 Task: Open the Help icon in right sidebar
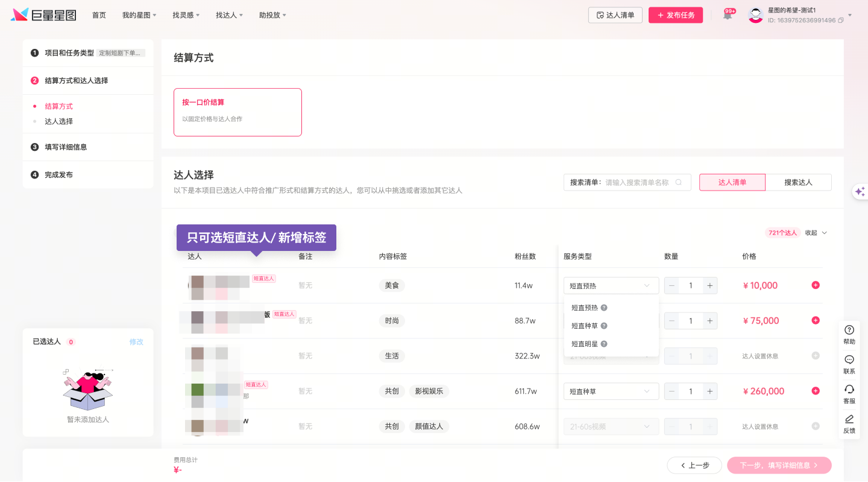[x=849, y=334]
